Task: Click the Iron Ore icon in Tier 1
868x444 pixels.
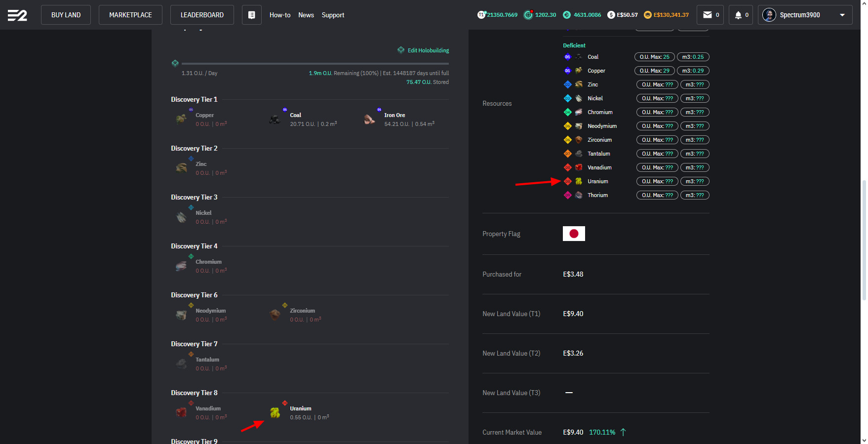Action: click(x=369, y=119)
